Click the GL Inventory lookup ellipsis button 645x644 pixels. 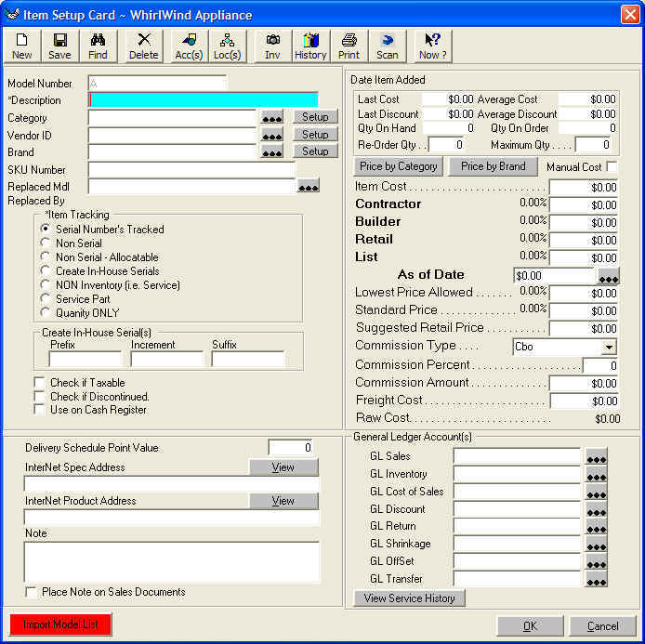pos(596,475)
